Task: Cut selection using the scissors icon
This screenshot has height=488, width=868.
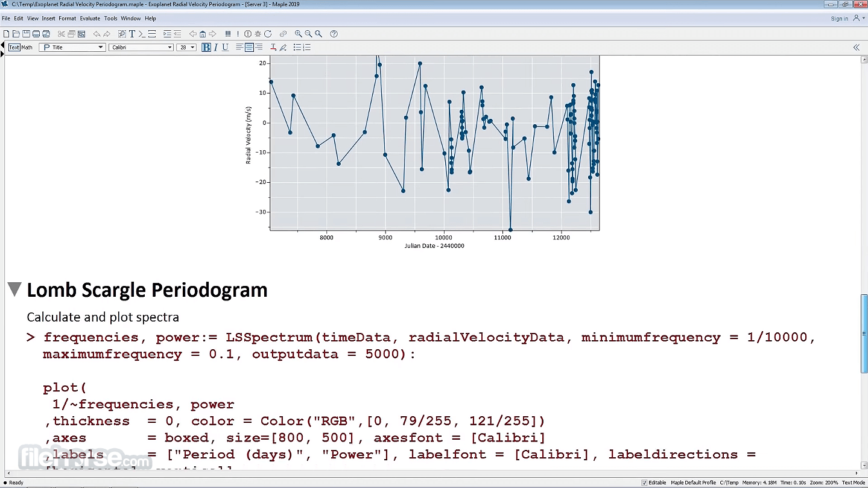Action: [x=62, y=34]
